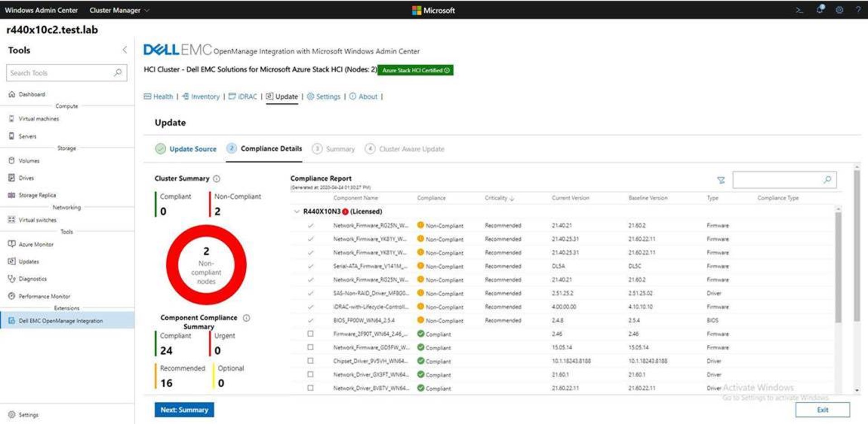Click Azure Stack HCI Certified badge

click(x=415, y=70)
